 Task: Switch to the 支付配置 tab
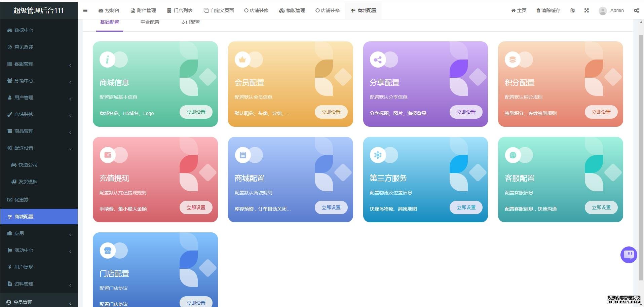tap(190, 22)
